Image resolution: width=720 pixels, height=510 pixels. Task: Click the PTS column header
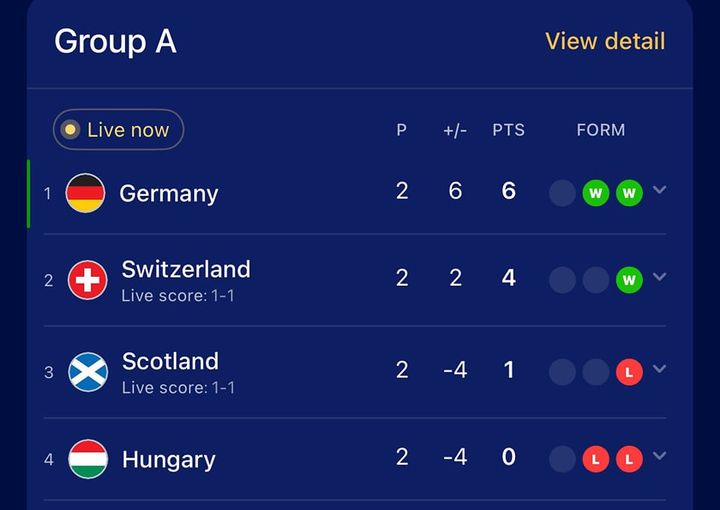pyautogui.click(x=508, y=130)
